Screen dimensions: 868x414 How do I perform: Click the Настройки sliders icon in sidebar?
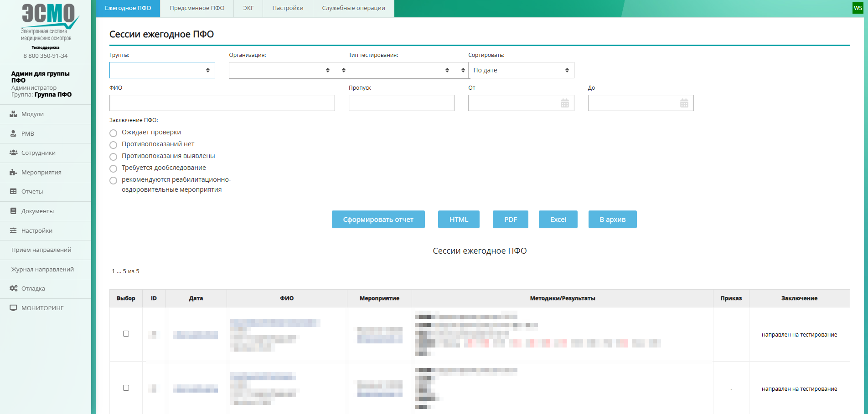(x=13, y=230)
